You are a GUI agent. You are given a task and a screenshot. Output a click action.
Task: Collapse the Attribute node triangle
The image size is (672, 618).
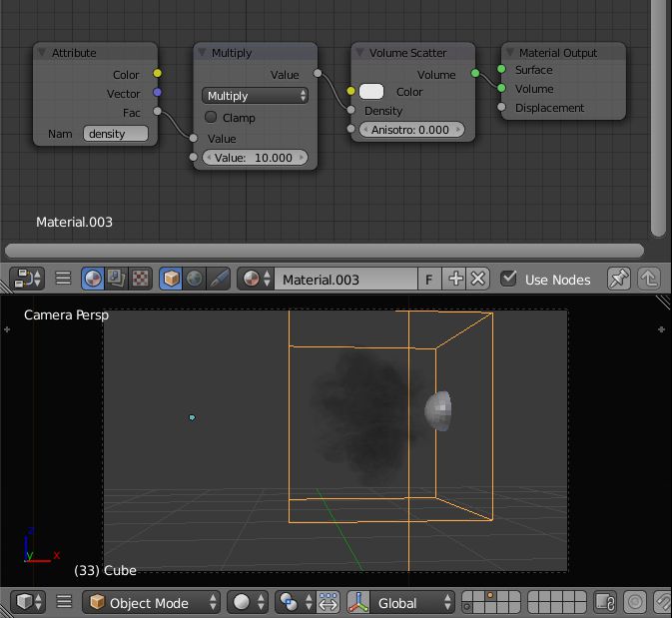[42, 52]
